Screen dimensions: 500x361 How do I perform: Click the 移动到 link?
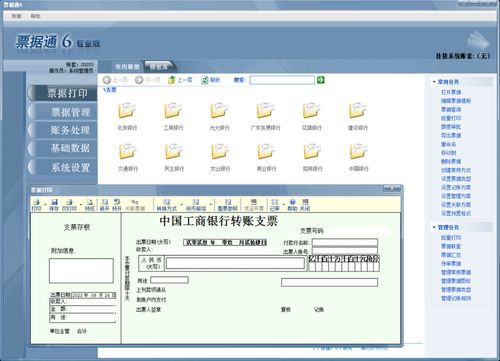pos(449,153)
